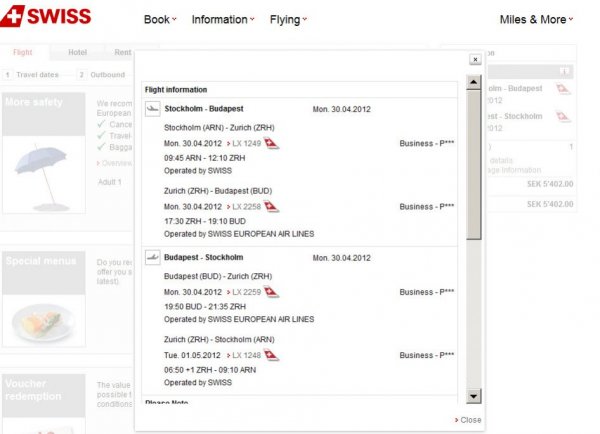The image size is (600, 434).
Task: Open the Book menu
Action: click(159, 19)
